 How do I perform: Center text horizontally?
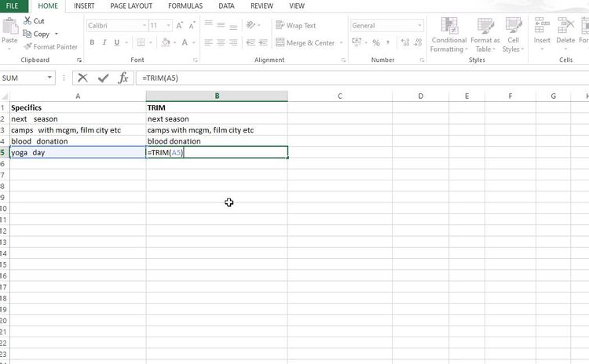point(221,42)
